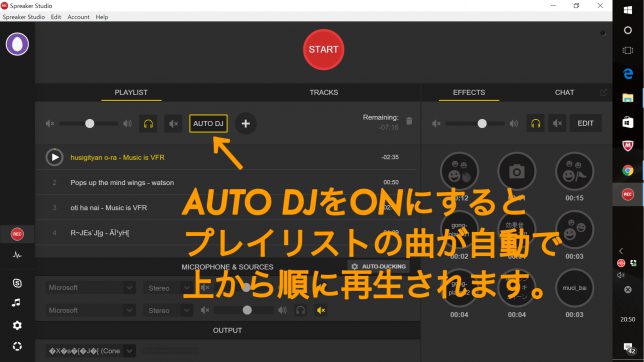This screenshot has height=362, width=644.
Task: Open the upper Microsoft input device dropdown
Action: (x=90, y=288)
